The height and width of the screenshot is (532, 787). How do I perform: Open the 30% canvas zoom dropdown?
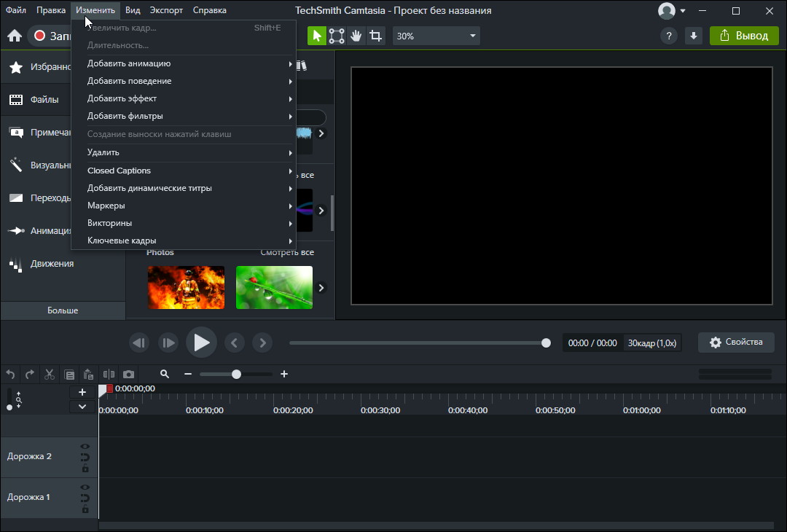[x=436, y=36]
